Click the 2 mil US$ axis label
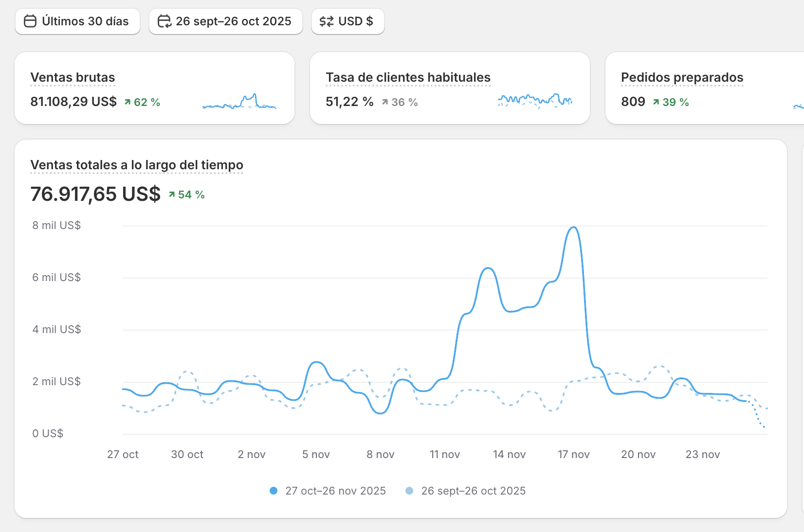Viewport: 804px width, 532px height. tap(56, 381)
